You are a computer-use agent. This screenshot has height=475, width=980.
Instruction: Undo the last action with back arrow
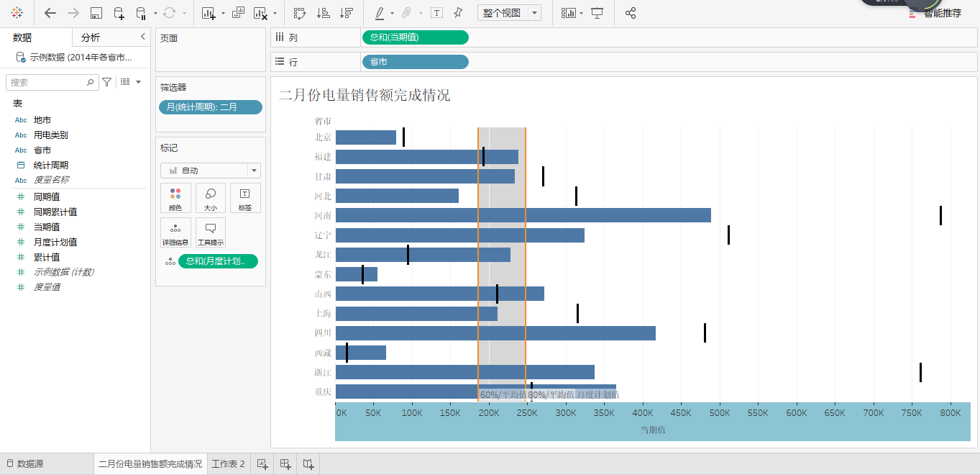coord(50,13)
